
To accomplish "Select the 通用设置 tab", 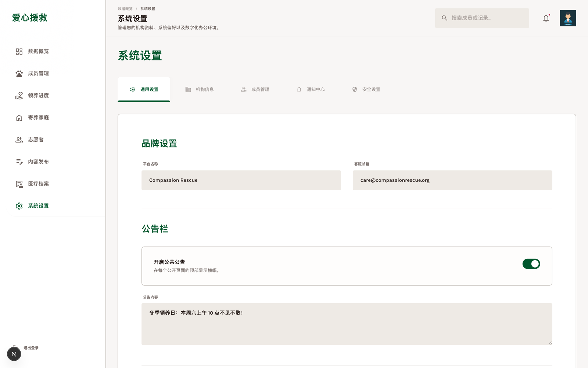I will [144, 89].
